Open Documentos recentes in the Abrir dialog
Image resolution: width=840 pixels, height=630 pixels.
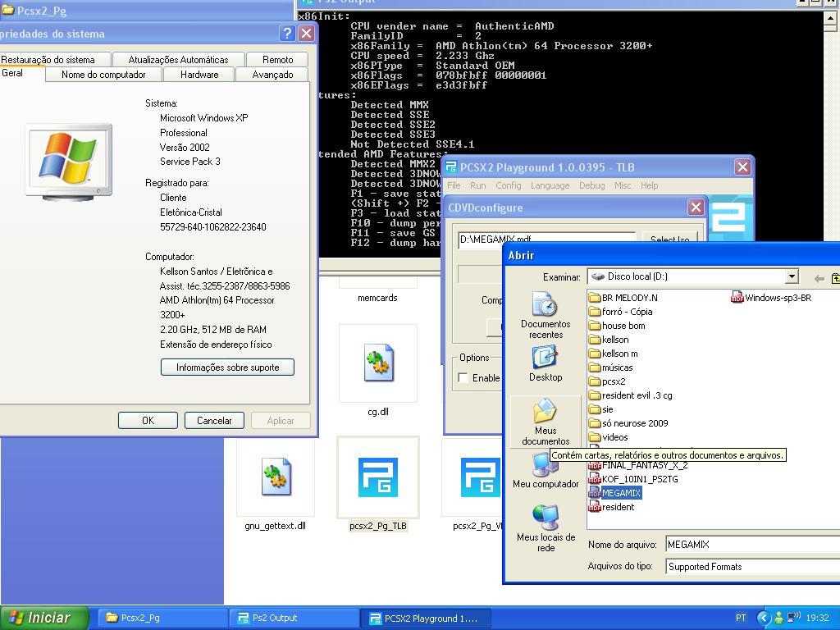coord(546,315)
